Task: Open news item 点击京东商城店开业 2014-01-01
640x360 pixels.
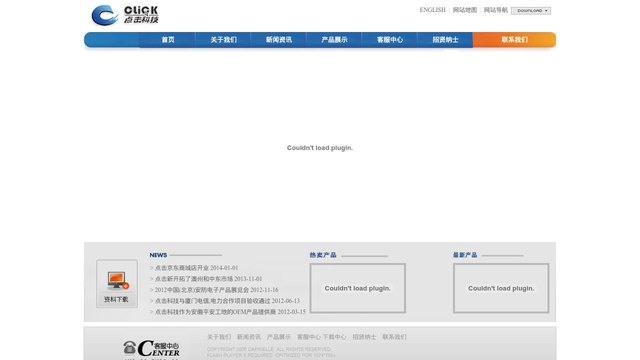Action: (x=196, y=268)
